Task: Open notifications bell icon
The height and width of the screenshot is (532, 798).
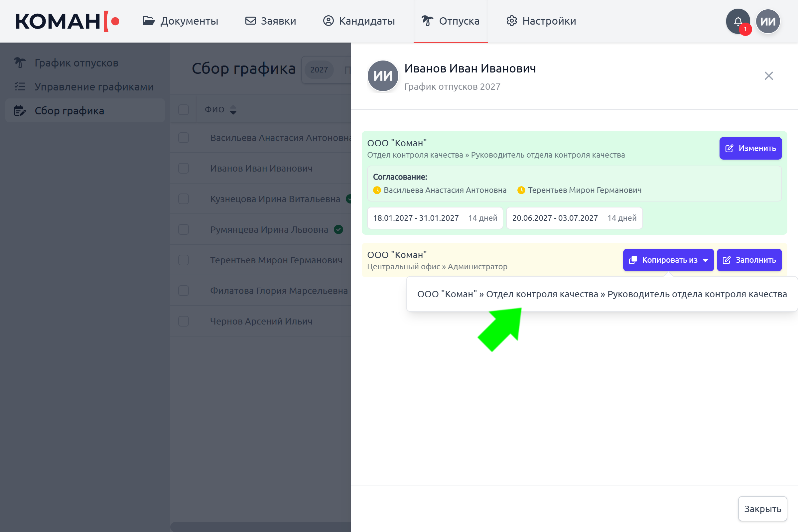Action: (737, 21)
